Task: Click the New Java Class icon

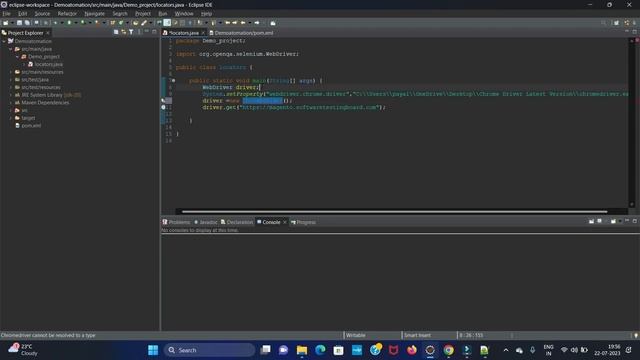Action: pos(120,23)
